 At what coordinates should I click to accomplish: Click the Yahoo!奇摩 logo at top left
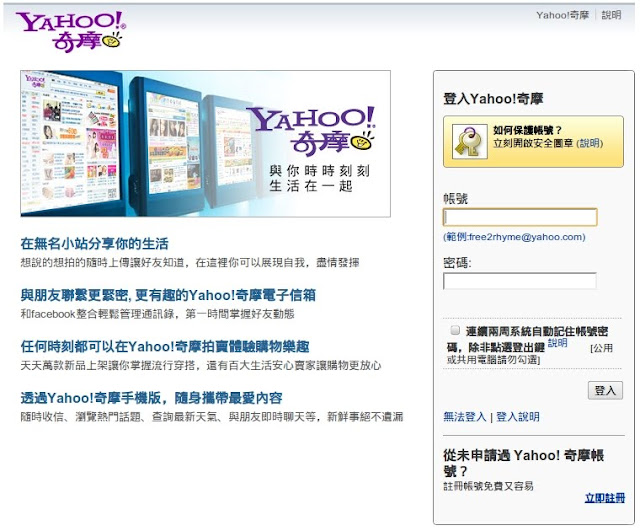pyautogui.click(x=71, y=32)
